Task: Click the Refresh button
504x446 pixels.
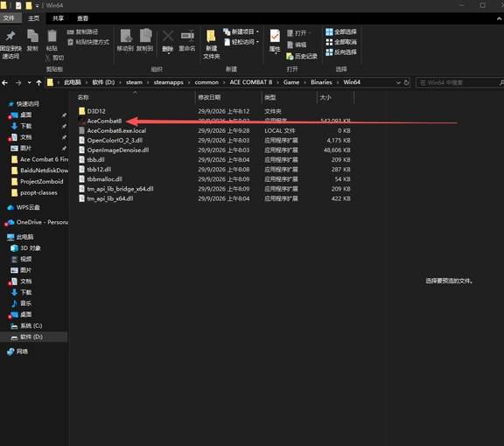Action: (406, 82)
